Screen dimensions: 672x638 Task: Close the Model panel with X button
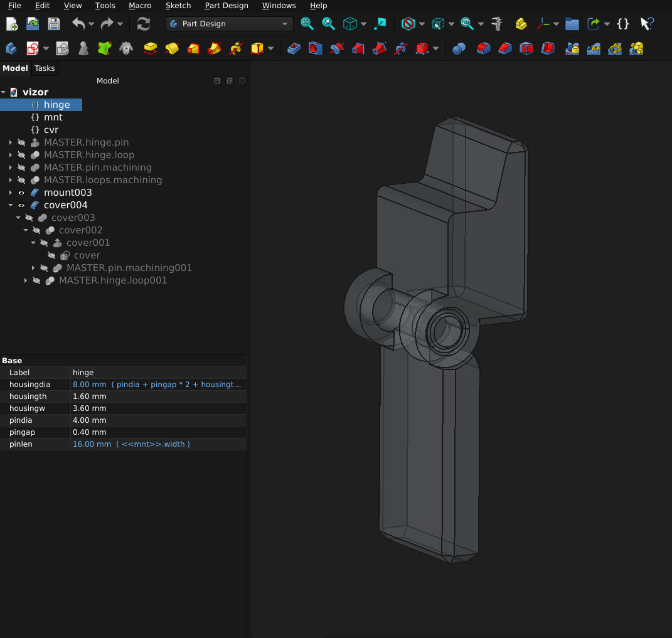point(242,81)
